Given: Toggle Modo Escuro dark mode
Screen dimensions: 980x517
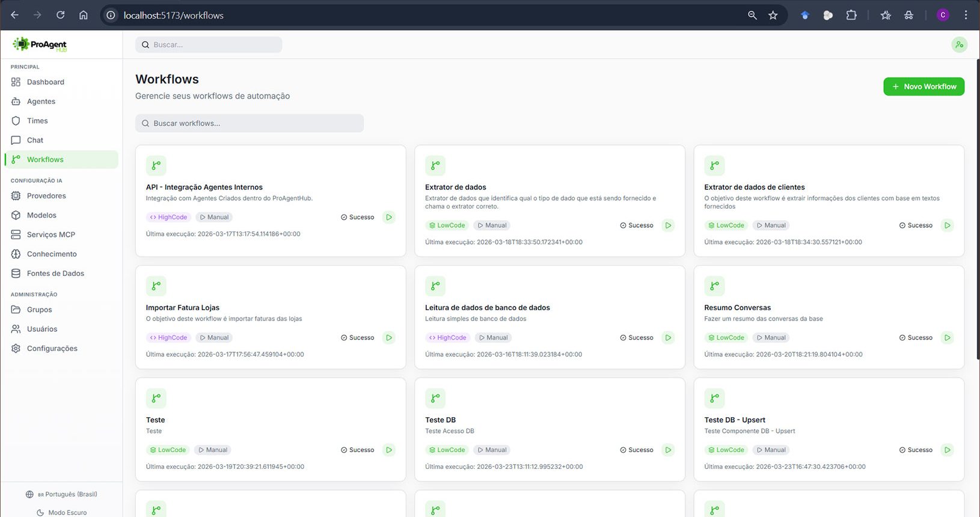Looking at the screenshot, I should tap(61, 512).
